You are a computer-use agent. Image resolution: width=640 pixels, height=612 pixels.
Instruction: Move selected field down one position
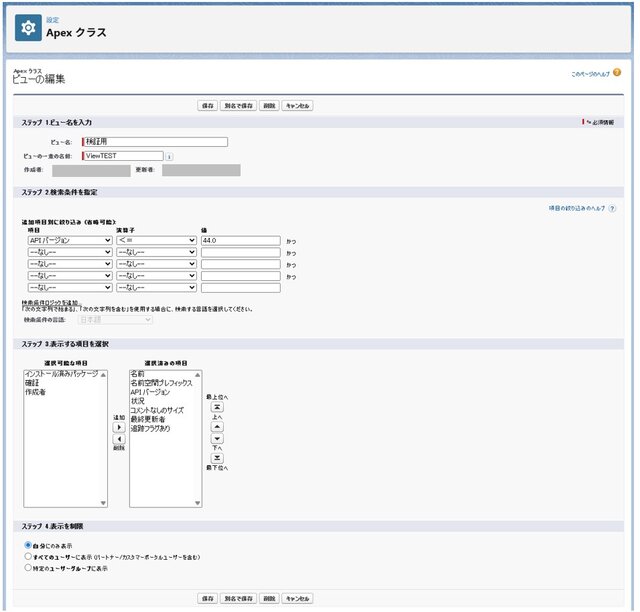(217, 438)
